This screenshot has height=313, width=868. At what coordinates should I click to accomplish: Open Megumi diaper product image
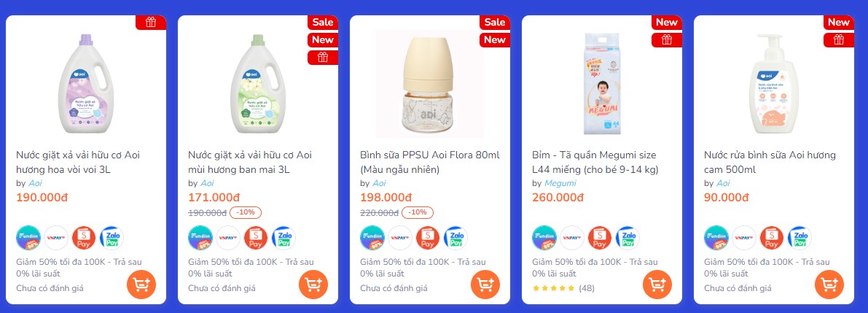click(602, 83)
